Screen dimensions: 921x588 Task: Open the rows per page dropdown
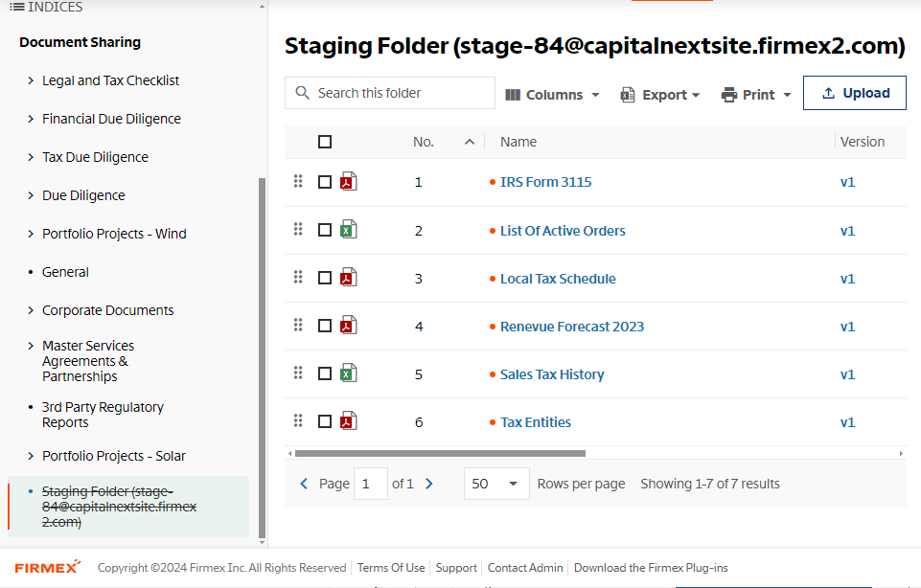496,484
